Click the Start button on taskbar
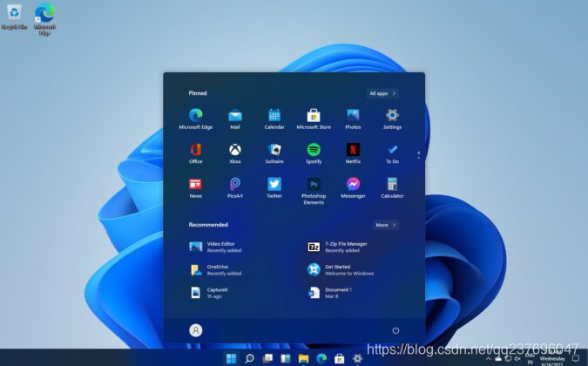588x366 pixels. (x=232, y=358)
